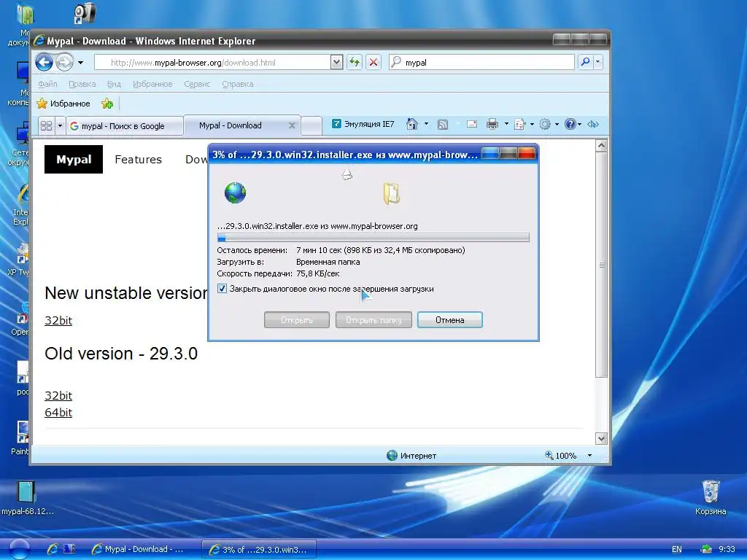
Task: Click the address bar URL field
Action: (x=212, y=63)
